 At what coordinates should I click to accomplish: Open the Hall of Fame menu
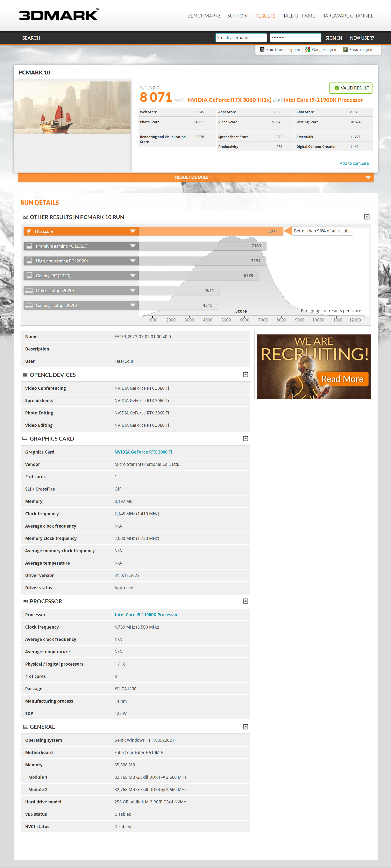point(298,16)
